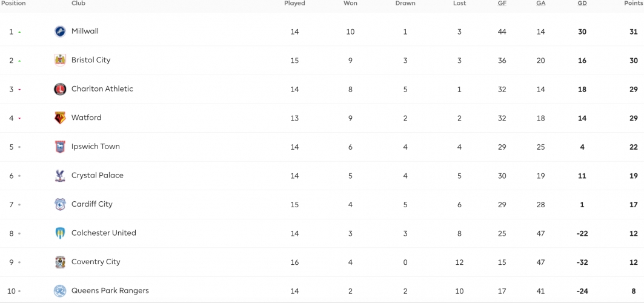This screenshot has height=303, width=644.
Task: Click Millwall's green position-up indicator
Action: coord(19,32)
